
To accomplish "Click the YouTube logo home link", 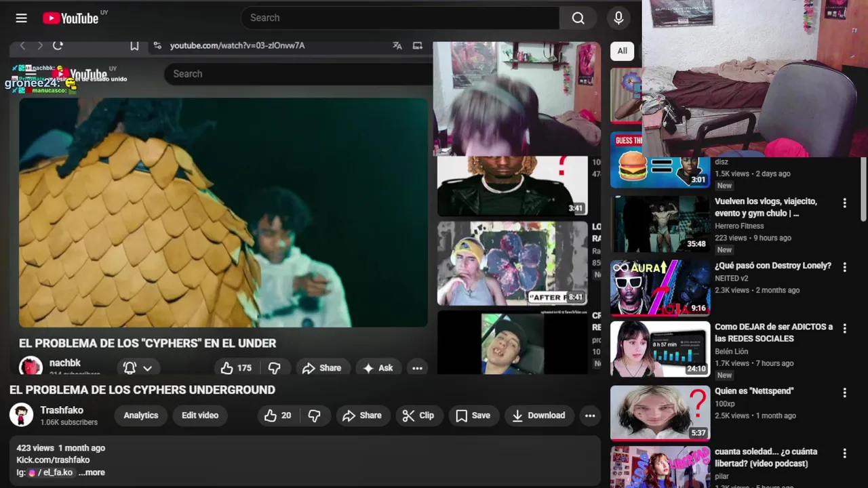I will coord(71,18).
